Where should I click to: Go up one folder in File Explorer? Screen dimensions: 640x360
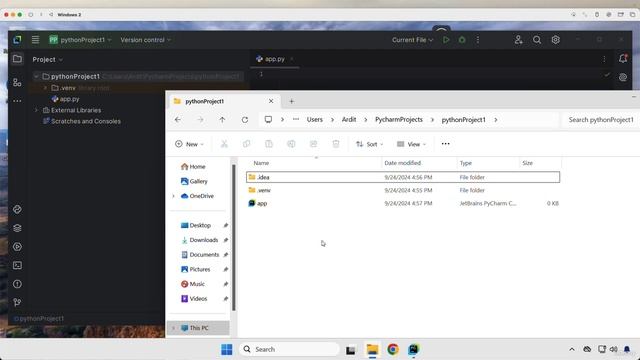(x=222, y=120)
